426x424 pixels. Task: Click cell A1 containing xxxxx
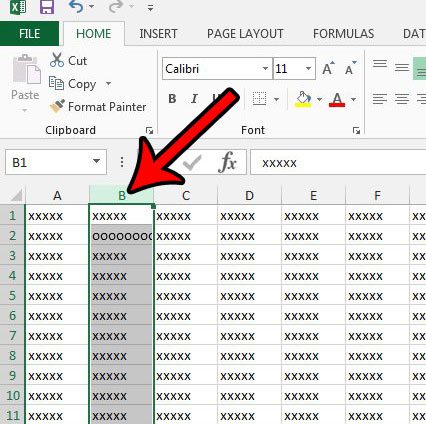57,215
